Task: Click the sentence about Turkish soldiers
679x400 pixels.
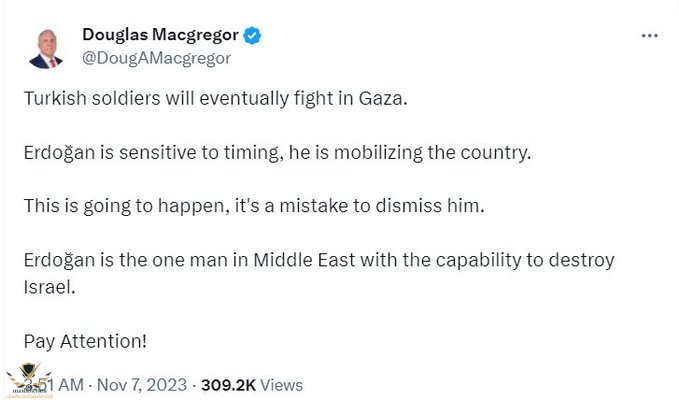Action: [x=216, y=99]
